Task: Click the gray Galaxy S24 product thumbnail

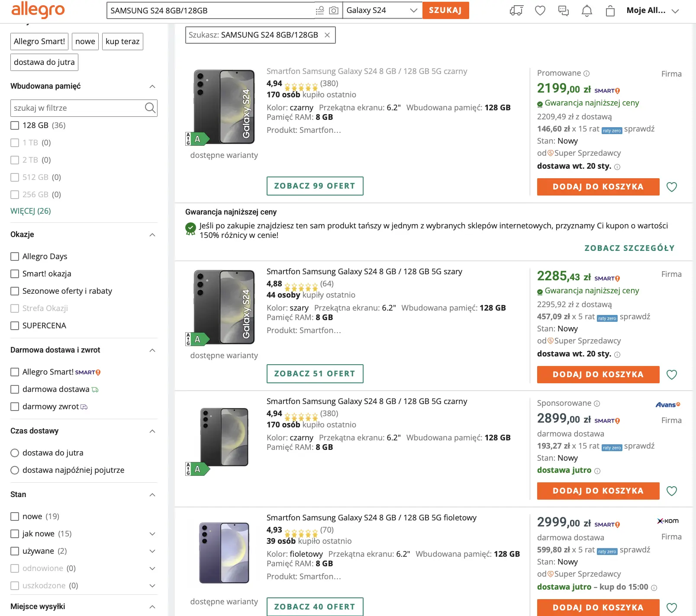Action: click(223, 307)
